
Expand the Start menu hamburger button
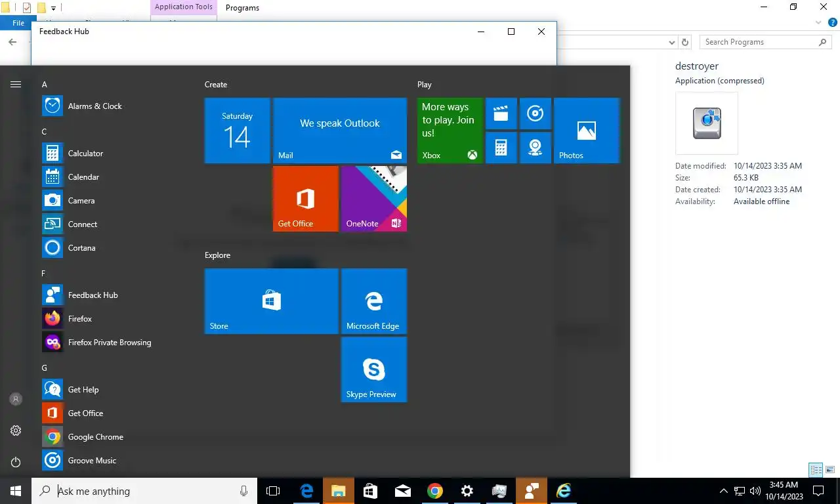16,85
